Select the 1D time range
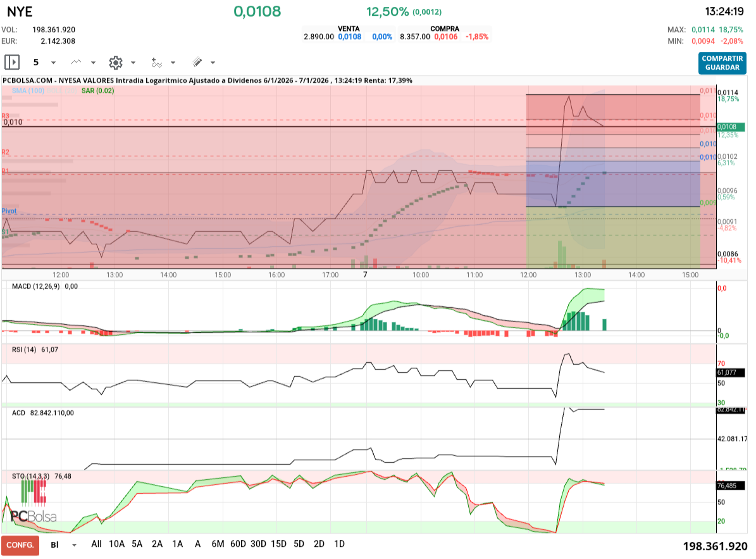The image size is (756, 559). point(340,544)
